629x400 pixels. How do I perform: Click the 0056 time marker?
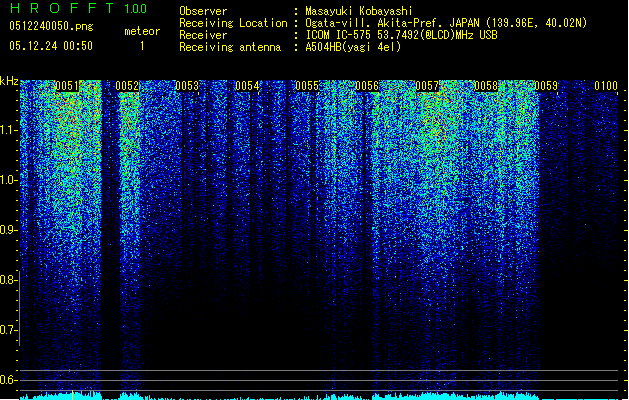pos(367,86)
